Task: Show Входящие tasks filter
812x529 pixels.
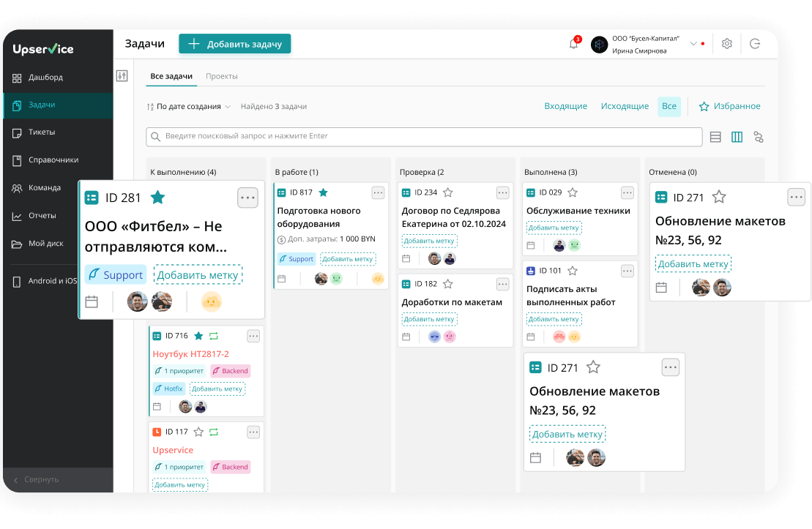Action: tap(565, 106)
